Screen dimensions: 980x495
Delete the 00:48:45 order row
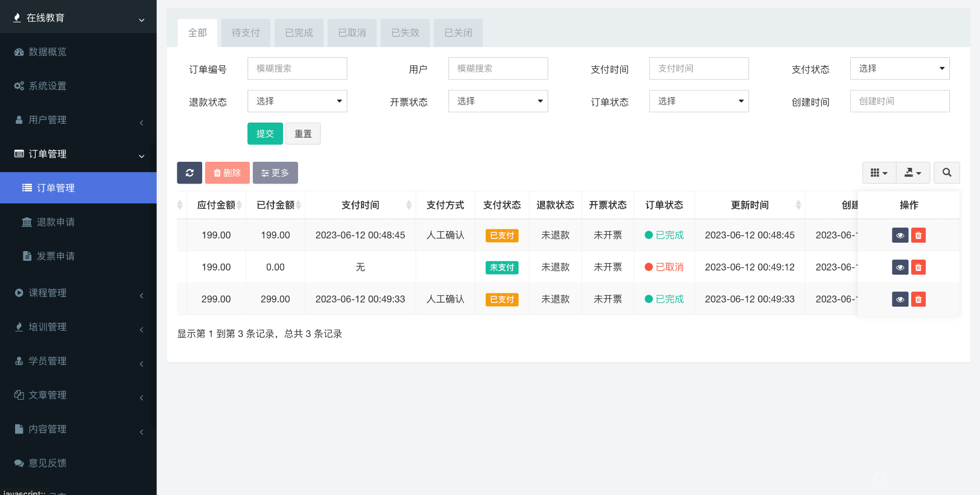pyautogui.click(x=918, y=235)
